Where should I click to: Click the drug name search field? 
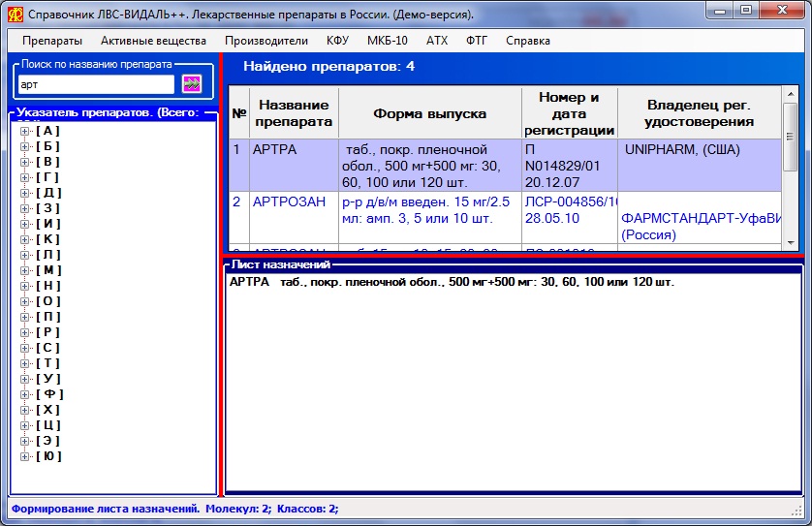[x=96, y=84]
